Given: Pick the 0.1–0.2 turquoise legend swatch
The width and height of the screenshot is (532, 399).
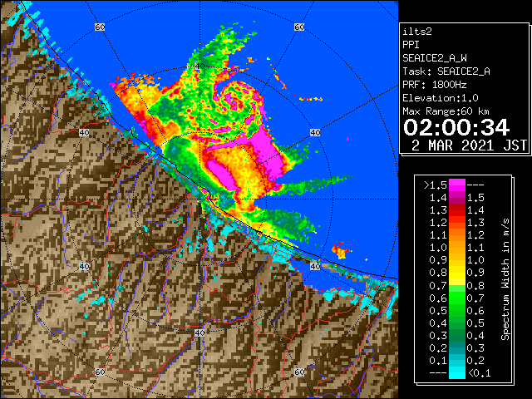Looking at the screenshot, I should pyautogui.click(x=456, y=360).
